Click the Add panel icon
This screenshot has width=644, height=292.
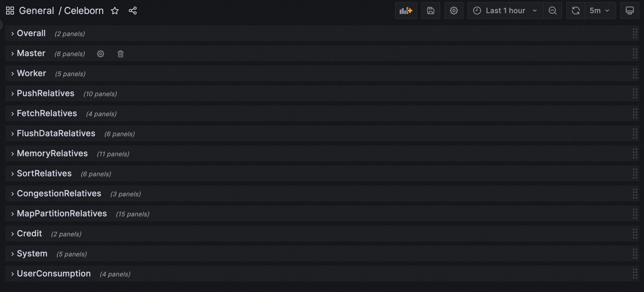tap(406, 11)
